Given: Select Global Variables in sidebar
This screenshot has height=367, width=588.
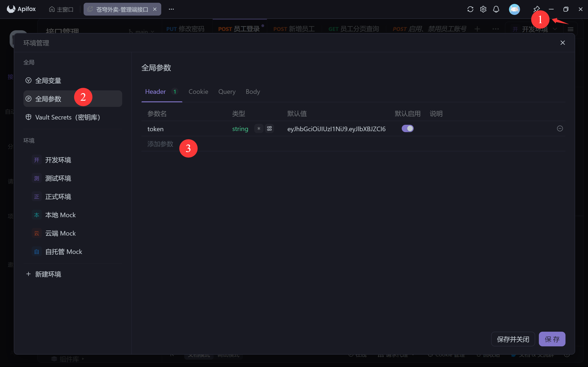Looking at the screenshot, I should tap(48, 80).
